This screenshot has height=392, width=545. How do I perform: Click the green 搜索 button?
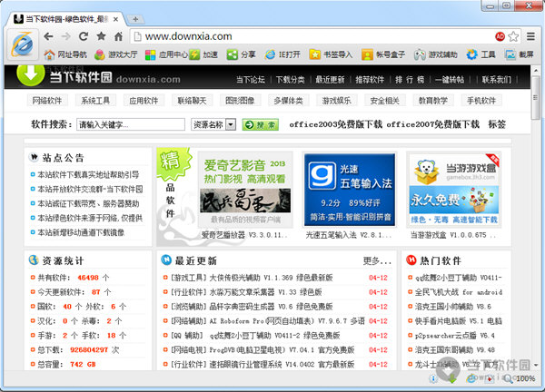261,124
